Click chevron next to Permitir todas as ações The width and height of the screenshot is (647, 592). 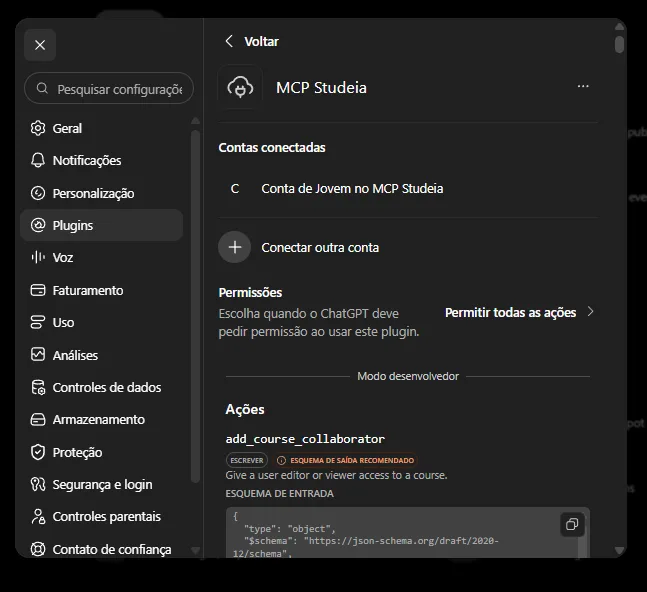(590, 311)
